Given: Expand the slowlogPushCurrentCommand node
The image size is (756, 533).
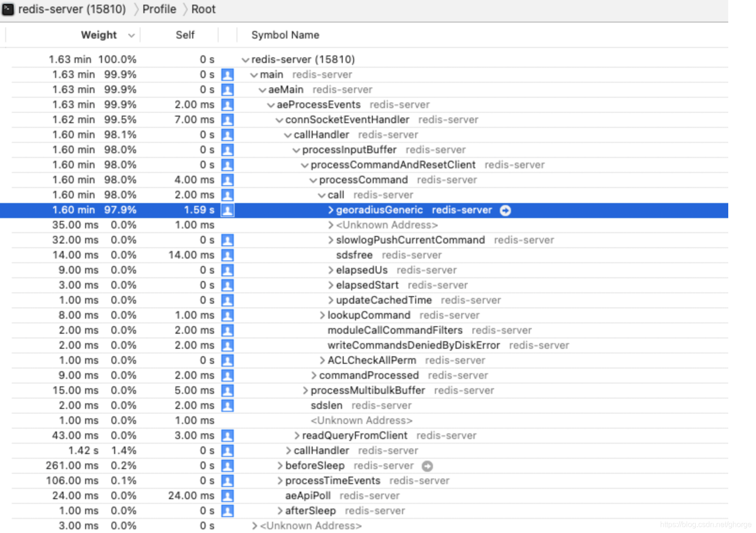Looking at the screenshot, I should click(331, 240).
